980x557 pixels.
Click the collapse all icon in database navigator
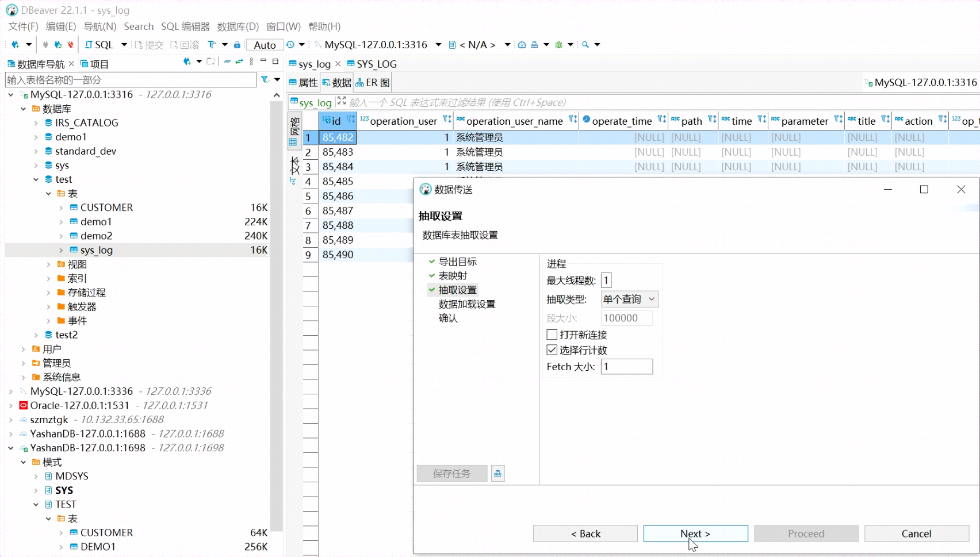tap(228, 62)
